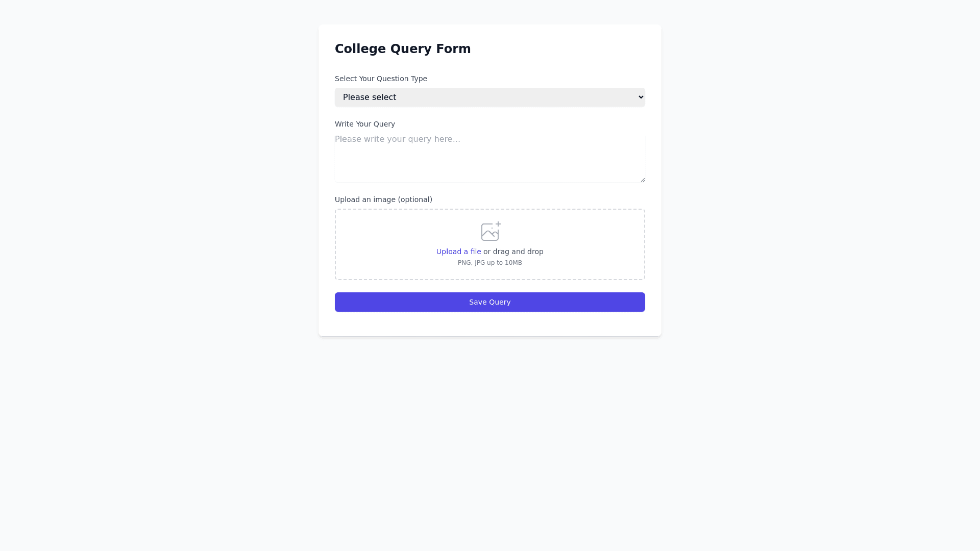980x551 pixels.
Task: Open the question type dropdown
Action: (x=489, y=97)
